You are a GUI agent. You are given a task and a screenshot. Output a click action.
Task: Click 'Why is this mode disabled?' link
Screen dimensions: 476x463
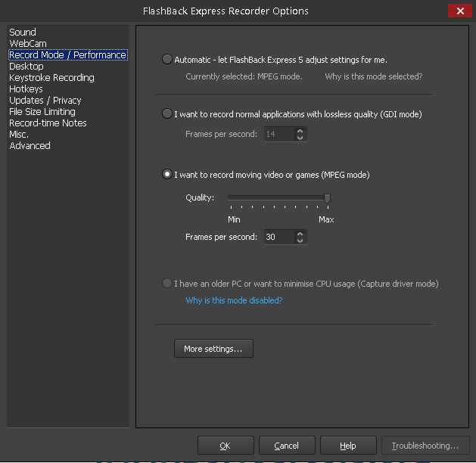(234, 300)
